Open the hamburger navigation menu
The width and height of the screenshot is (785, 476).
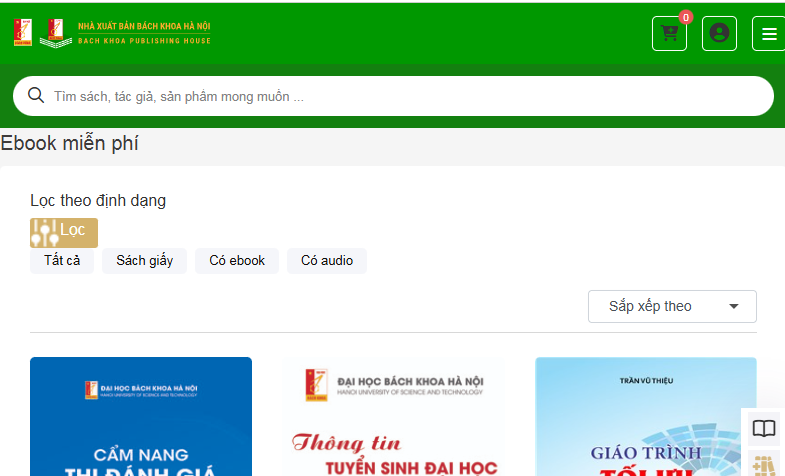(769, 34)
